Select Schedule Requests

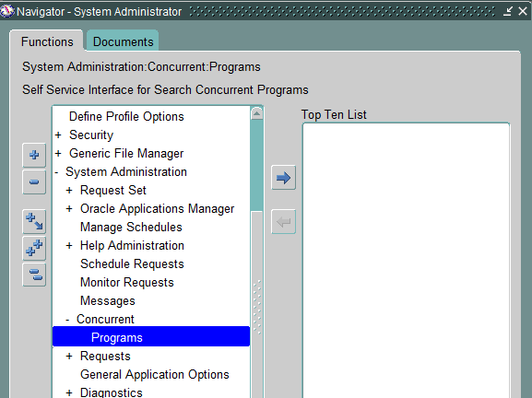tap(132, 263)
